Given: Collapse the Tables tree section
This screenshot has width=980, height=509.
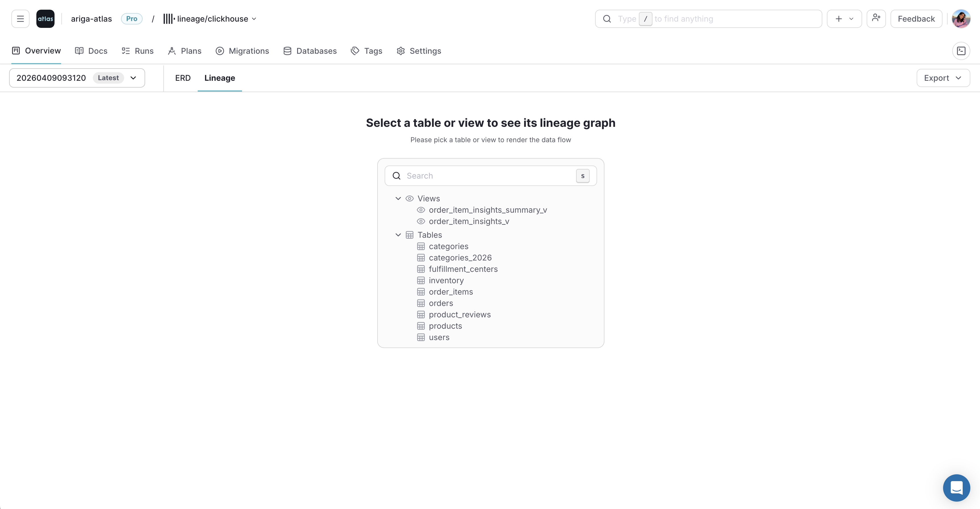Looking at the screenshot, I should click(x=398, y=235).
